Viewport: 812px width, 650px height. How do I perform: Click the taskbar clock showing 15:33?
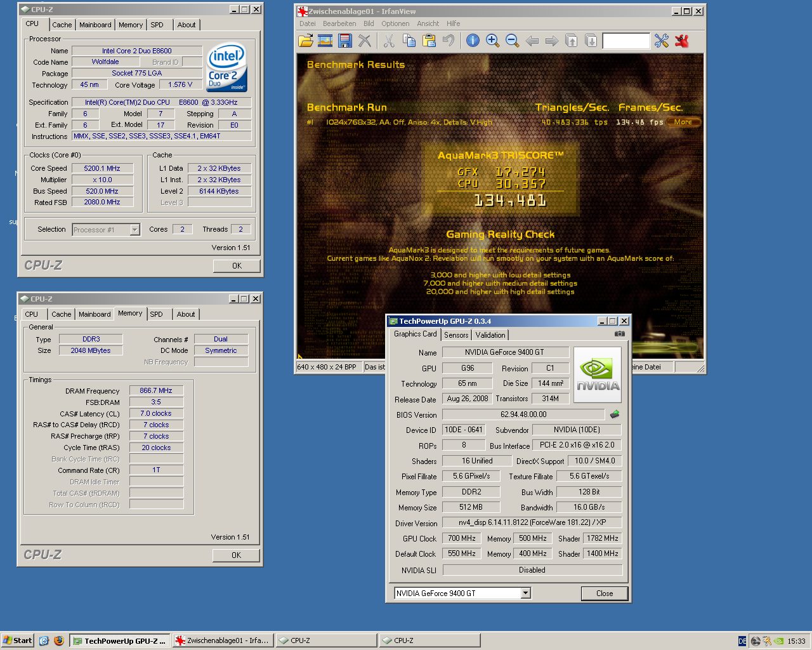796,641
